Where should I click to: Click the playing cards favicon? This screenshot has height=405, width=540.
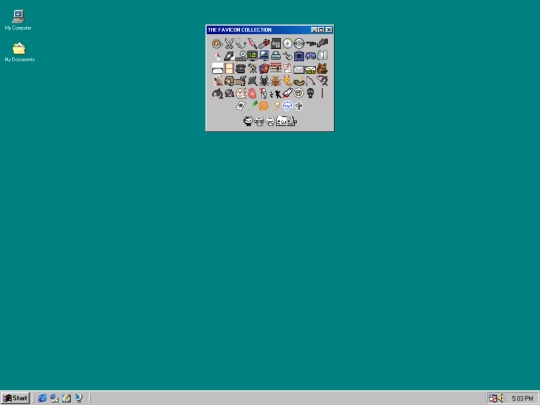(x=264, y=69)
